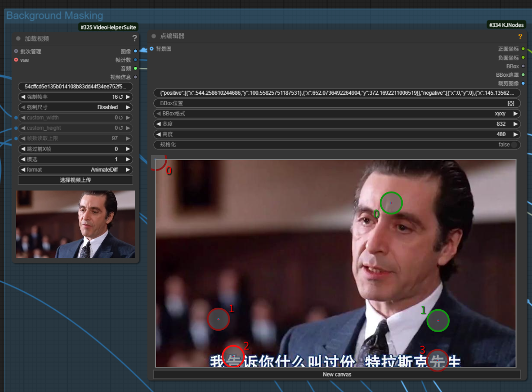Screen dimensions: 532x392
Task: Click the 负面坐标 output port
Action: tap(523, 58)
